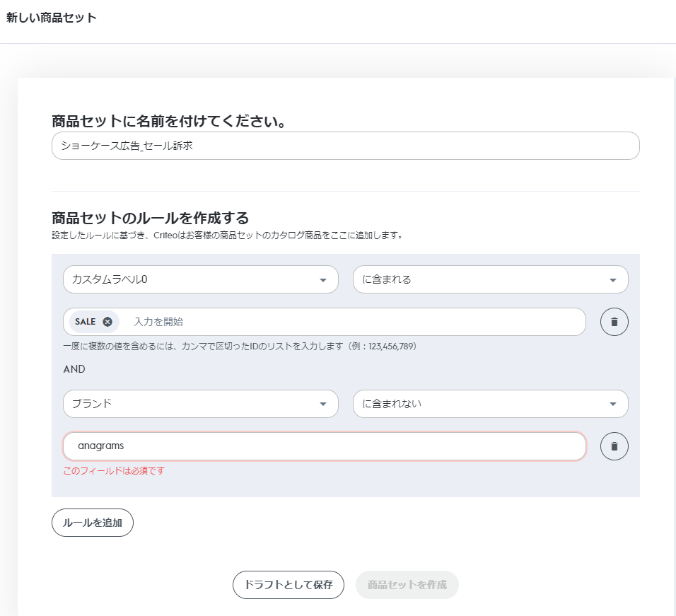Delete the ブランド rule using trash icon
The image size is (676, 616).
[614, 446]
